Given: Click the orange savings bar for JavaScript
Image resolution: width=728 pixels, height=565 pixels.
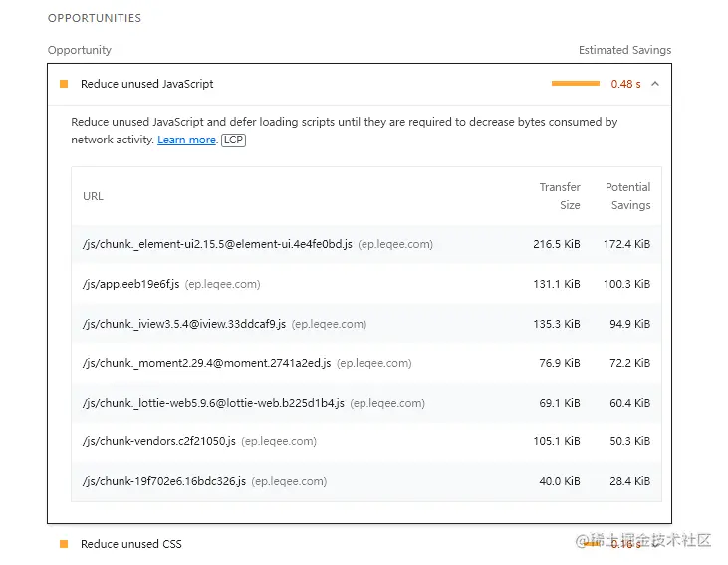Looking at the screenshot, I should 575,84.
